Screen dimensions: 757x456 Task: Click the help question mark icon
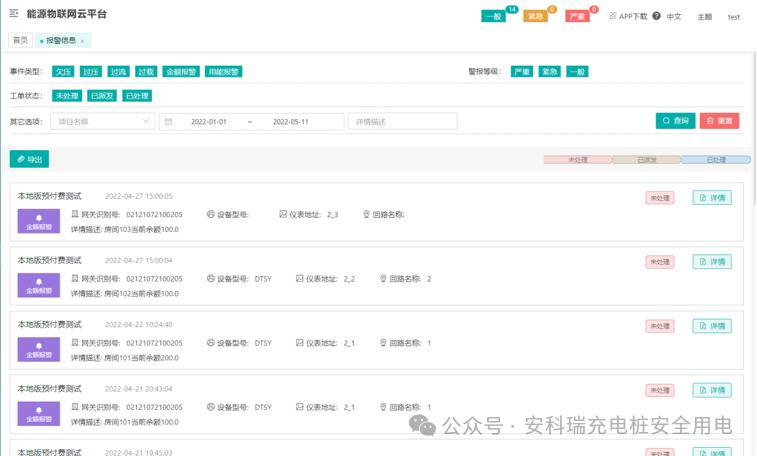657,16
